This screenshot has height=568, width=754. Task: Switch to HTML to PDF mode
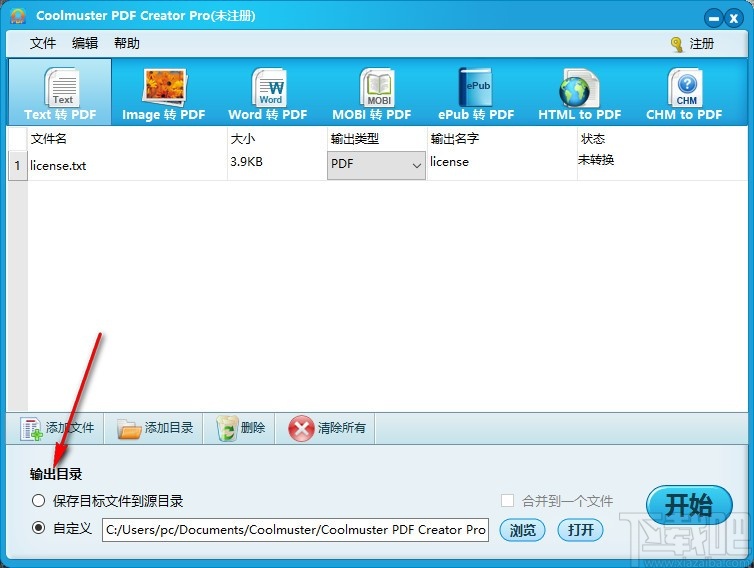click(x=580, y=92)
